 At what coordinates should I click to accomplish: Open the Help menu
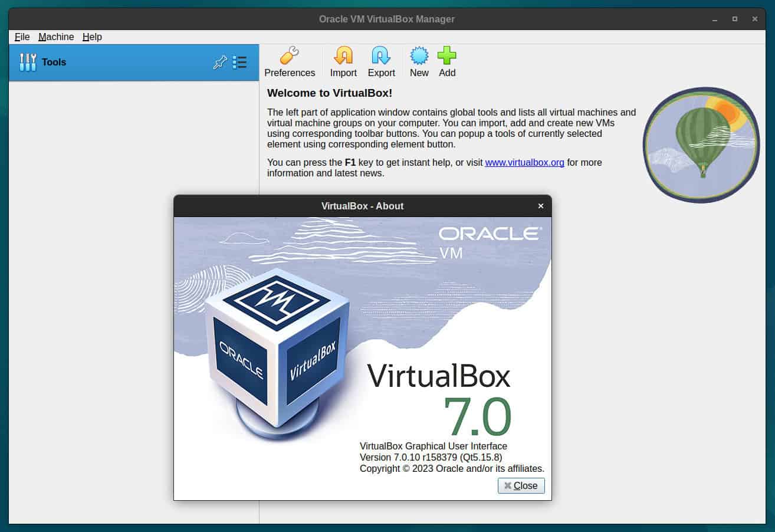(x=92, y=37)
